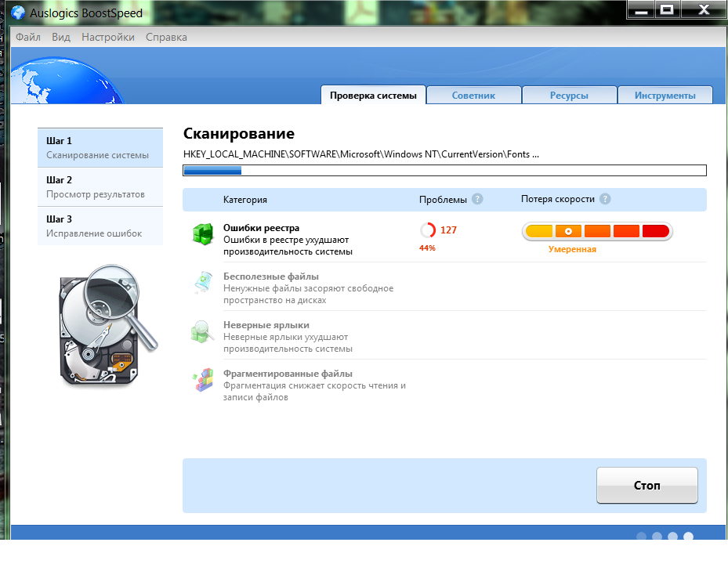Click the useless files recycle bin icon
The height and width of the screenshot is (564, 728).
click(x=203, y=283)
